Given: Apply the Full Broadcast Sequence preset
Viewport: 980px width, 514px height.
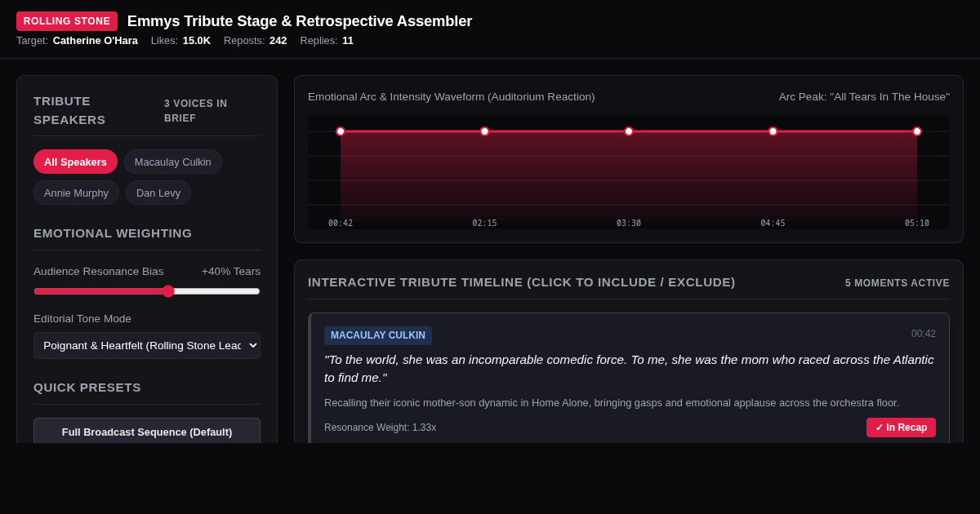Looking at the screenshot, I should click(x=147, y=432).
